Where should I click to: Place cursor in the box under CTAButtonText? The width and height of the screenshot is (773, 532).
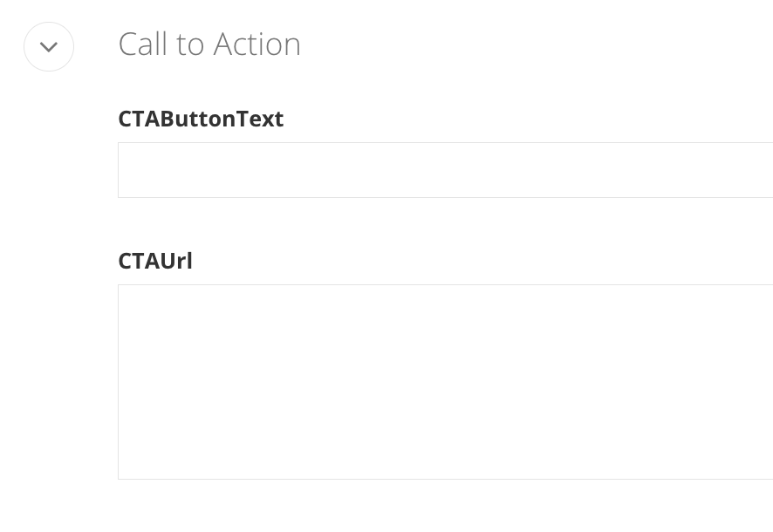445,170
